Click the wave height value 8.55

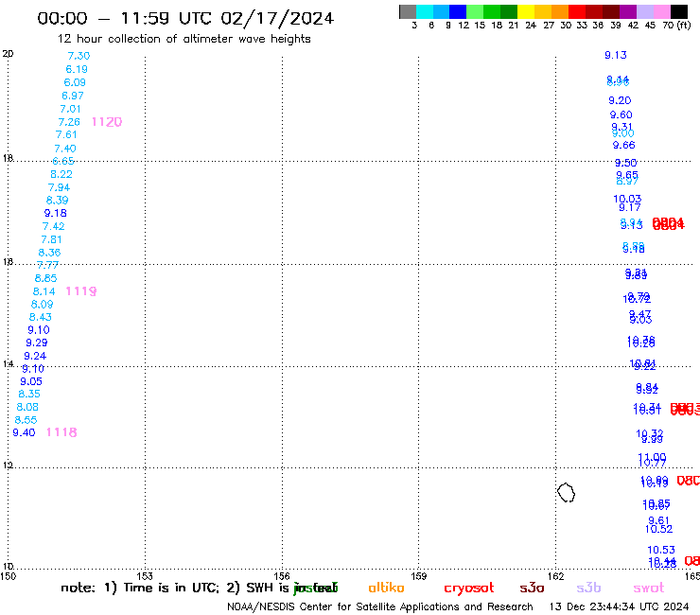pos(26,420)
